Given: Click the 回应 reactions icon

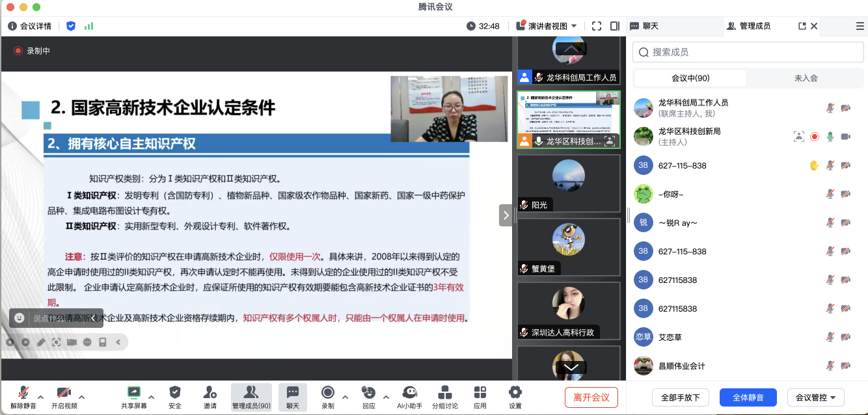Looking at the screenshot, I should pos(368,392).
